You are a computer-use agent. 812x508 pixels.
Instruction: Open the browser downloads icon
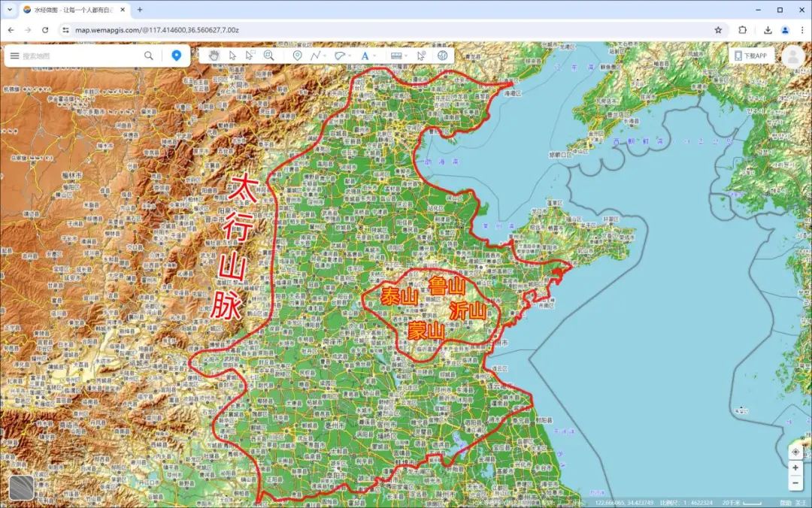point(768,30)
